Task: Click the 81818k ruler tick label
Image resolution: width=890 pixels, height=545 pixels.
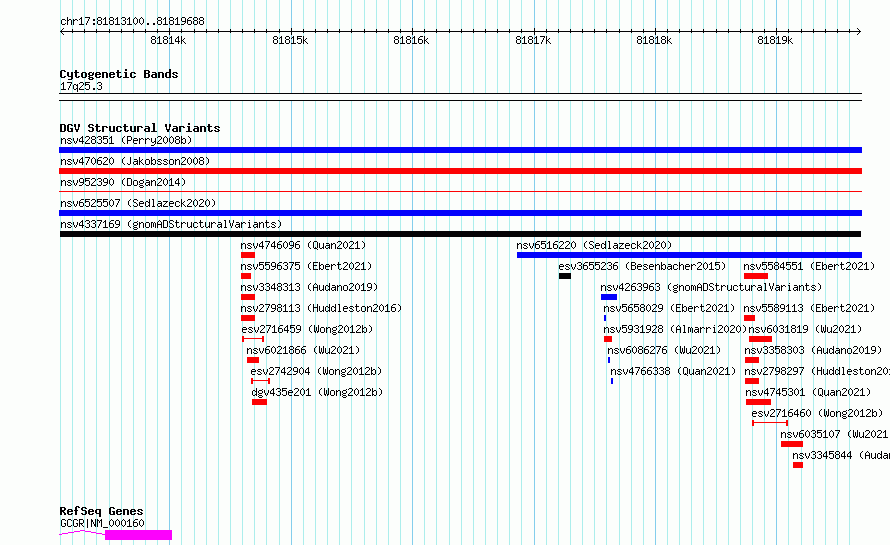Action: pyautogui.click(x=654, y=40)
